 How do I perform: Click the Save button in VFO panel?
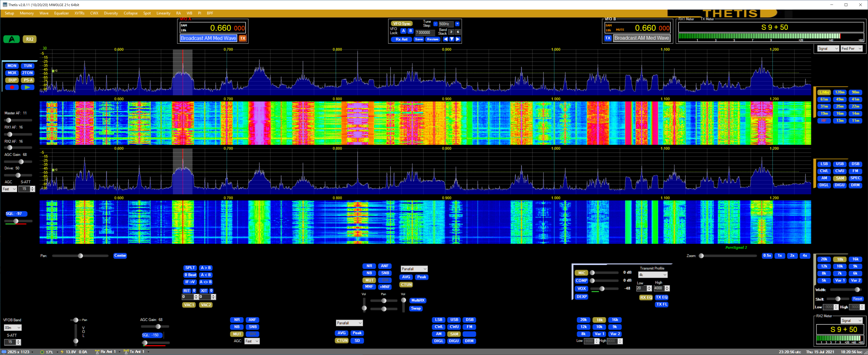(x=418, y=39)
